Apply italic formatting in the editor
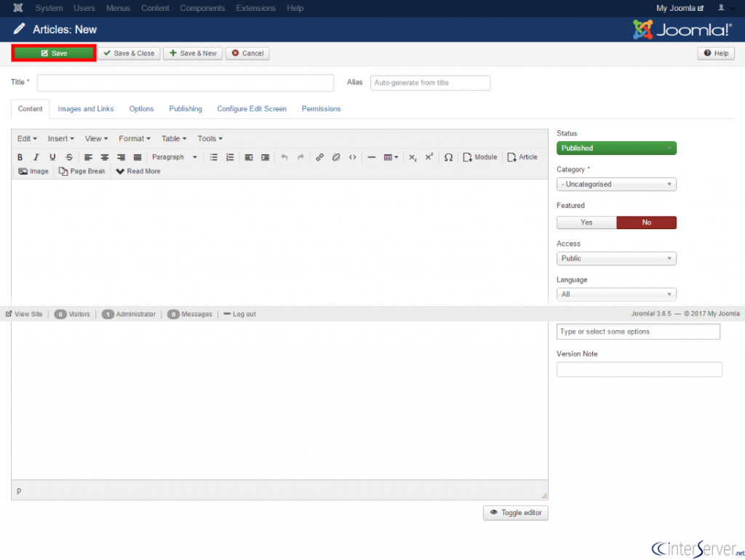Viewport: 745px width, 560px height. pos(36,157)
